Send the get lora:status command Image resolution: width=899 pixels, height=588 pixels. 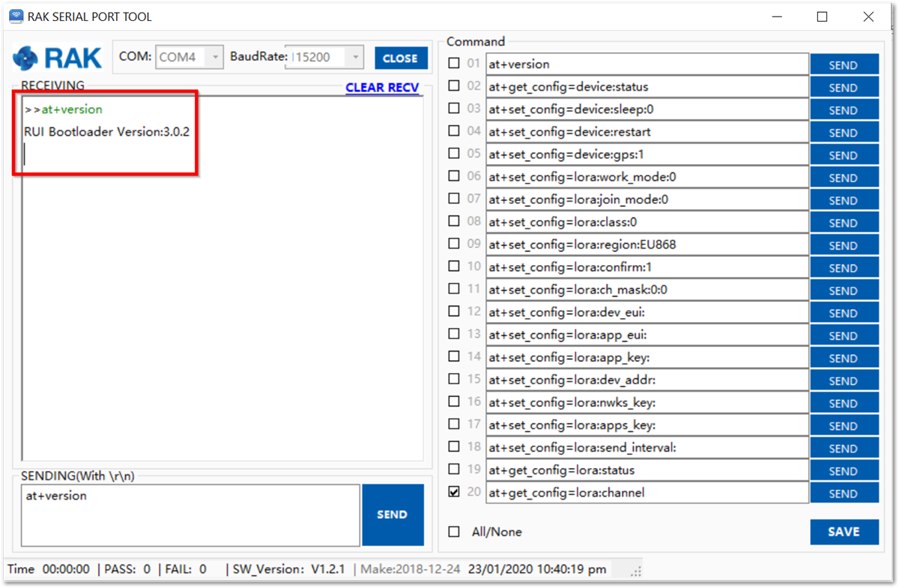pos(844,471)
